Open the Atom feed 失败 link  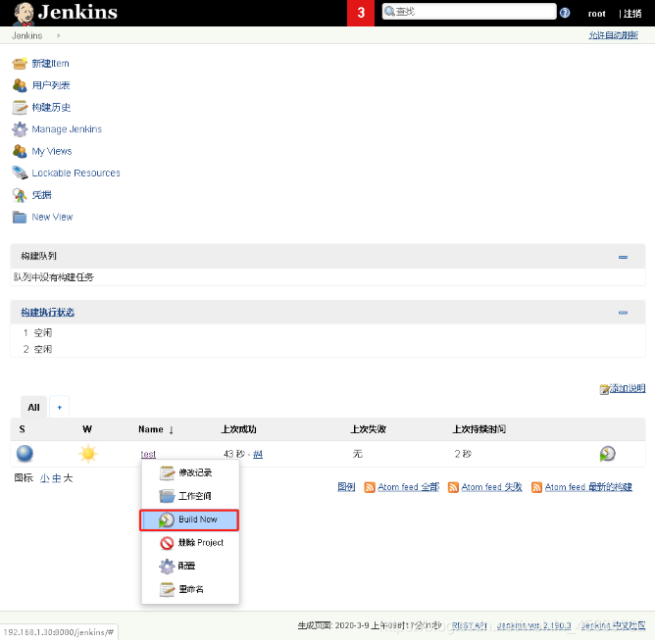click(x=491, y=487)
